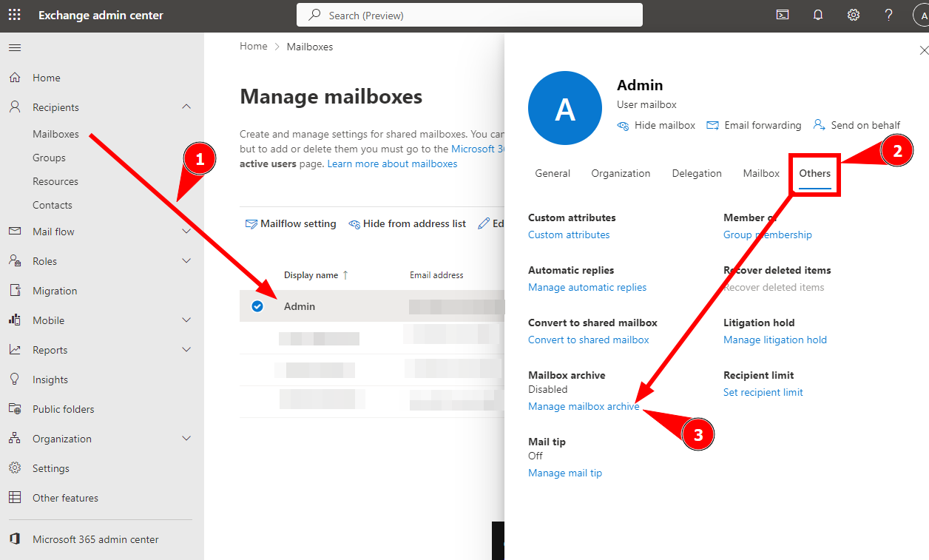
Task: Open Contacts in the sidebar
Action: pyautogui.click(x=53, y=205)
